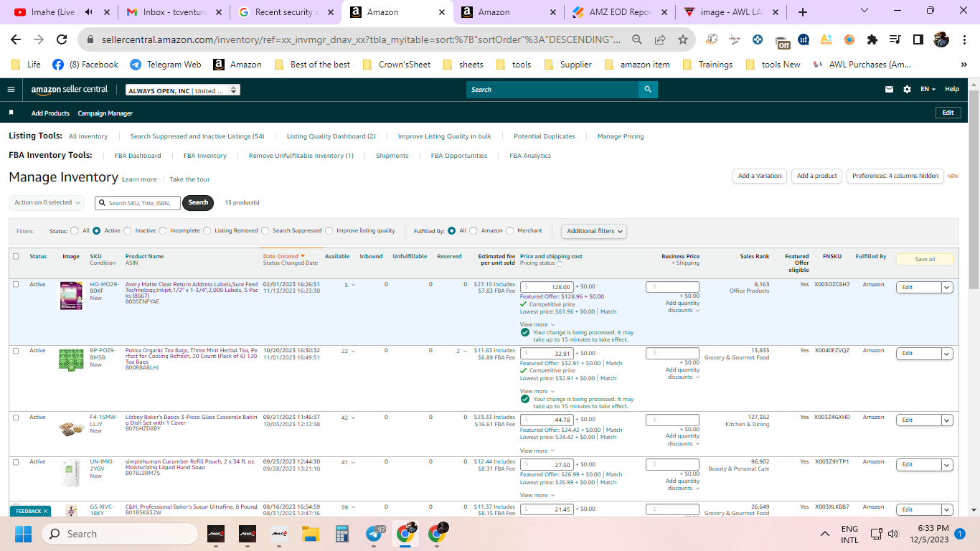Open the Chrome three-dot menu

click(963, 39)
